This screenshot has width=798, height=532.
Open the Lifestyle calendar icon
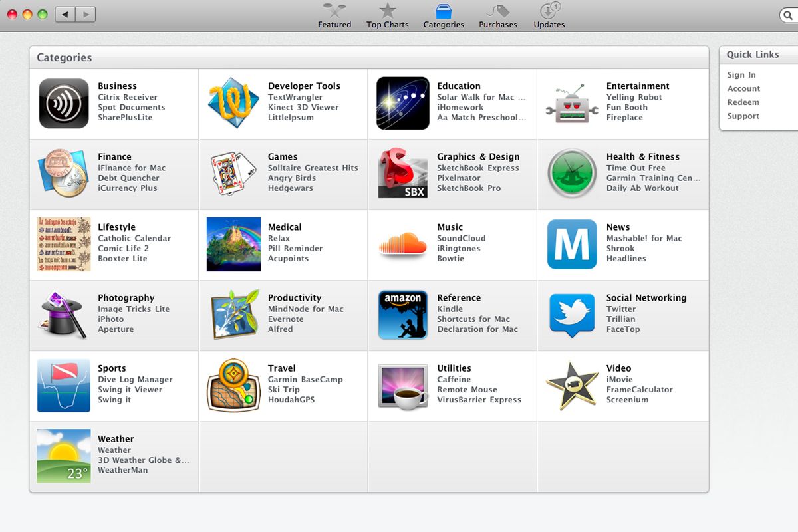pyautogui.click(x=64, y=244)
